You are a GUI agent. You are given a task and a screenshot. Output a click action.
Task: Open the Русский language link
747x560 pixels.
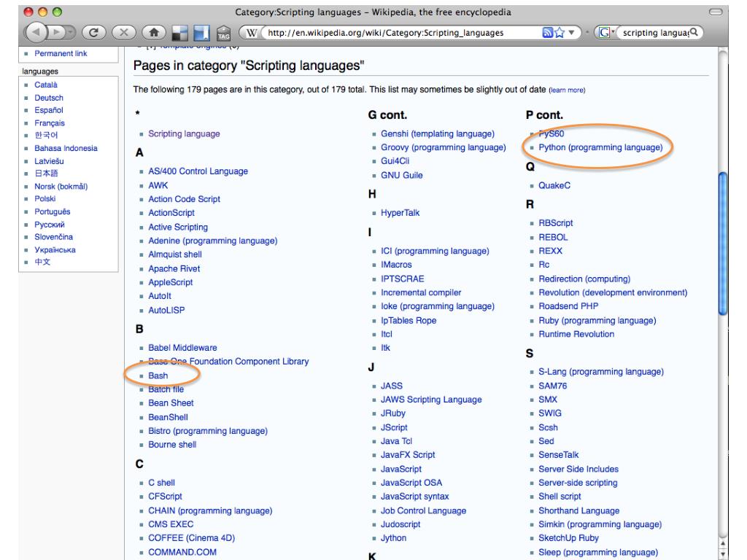[x=50, y=225]
